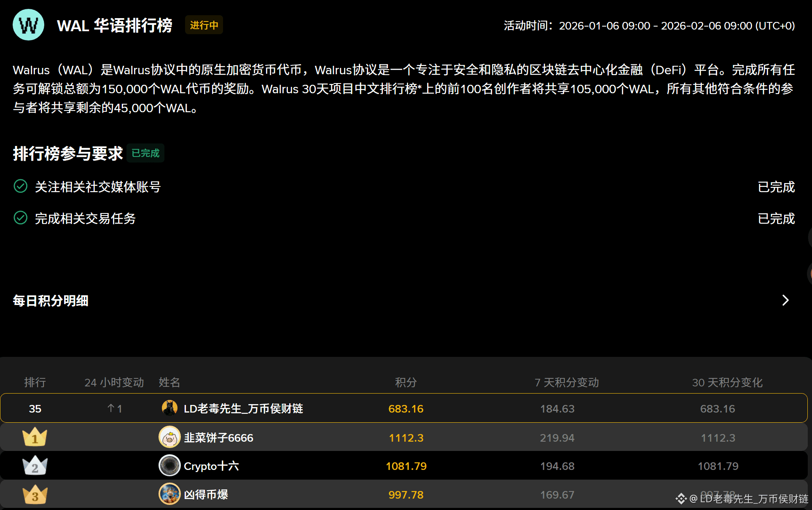Click the WAL token logo icon
The image size is (812, 510).
point(28,25)
